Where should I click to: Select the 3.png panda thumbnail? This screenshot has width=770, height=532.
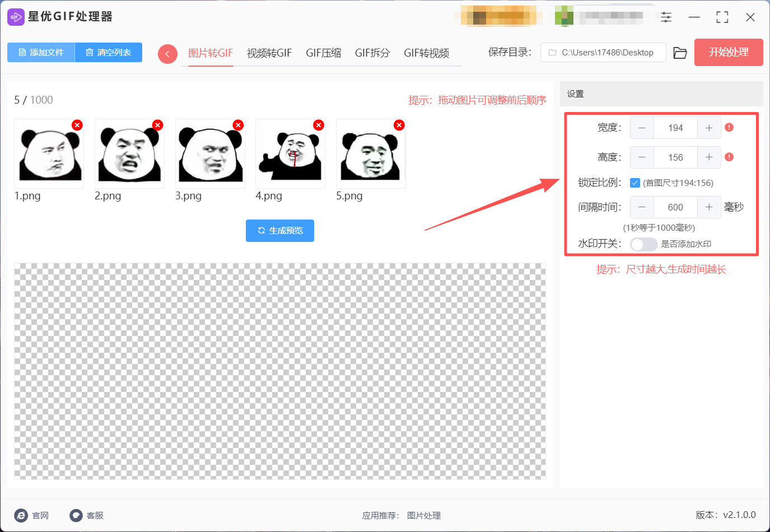[210, 153]
